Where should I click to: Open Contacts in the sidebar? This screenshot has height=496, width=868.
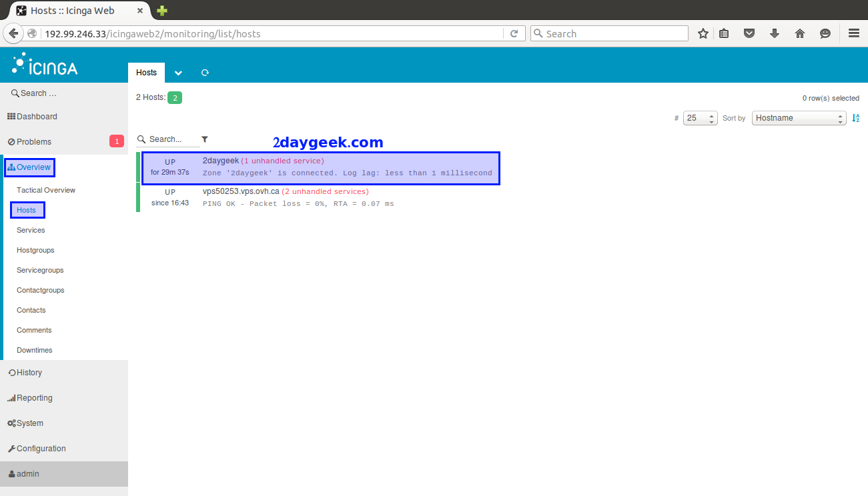pyautogui.click(x=31, y=310)
